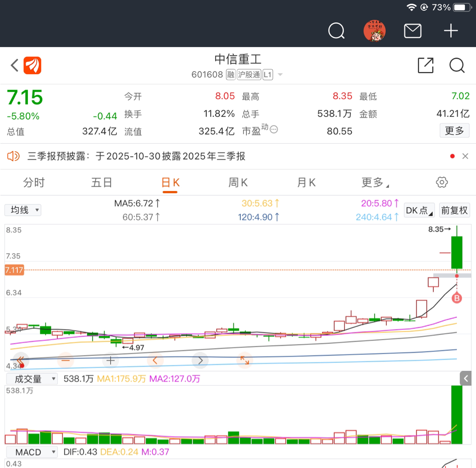Viewport: 476px width, 468px height.
Task: Tap the latest green volume bar
Action: [x=456, y=415]
